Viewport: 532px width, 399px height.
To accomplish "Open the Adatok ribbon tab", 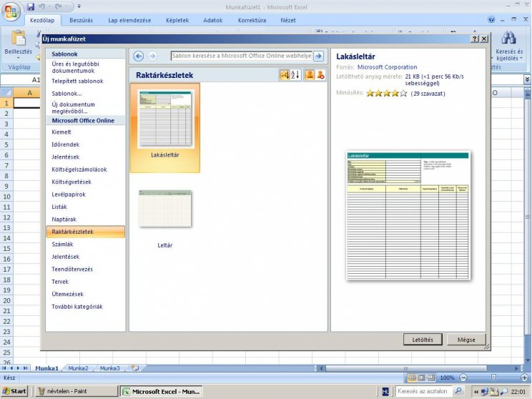I will (x=213, y=20).
